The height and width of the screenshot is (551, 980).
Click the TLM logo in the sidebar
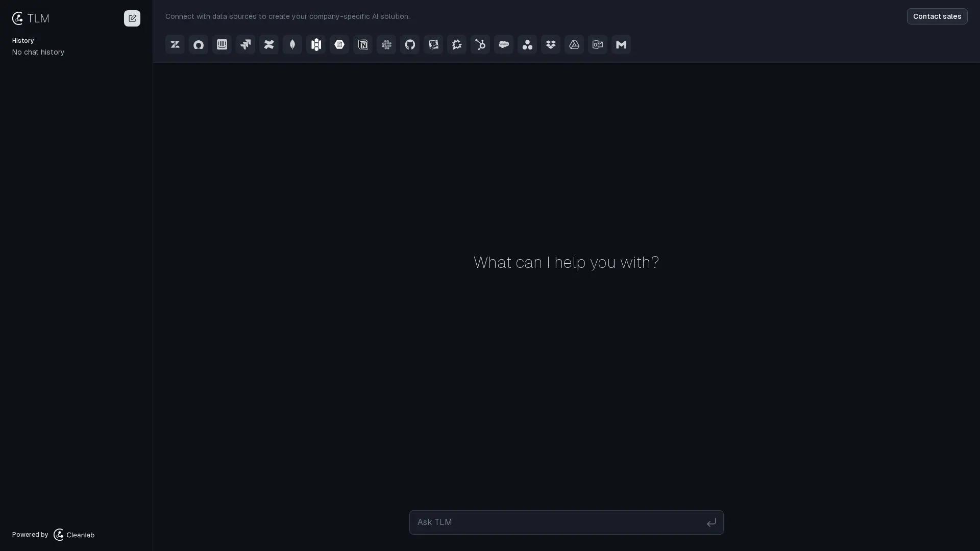point(18,18)
